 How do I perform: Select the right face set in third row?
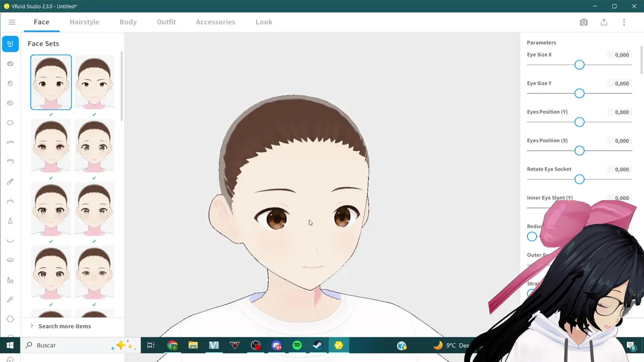point(94,209)
